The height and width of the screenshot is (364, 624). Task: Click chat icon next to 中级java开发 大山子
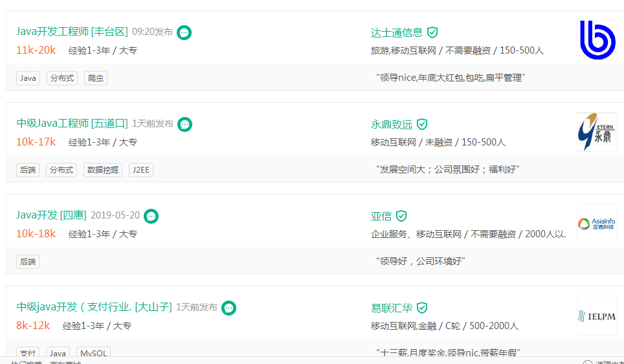pos(229,308)
